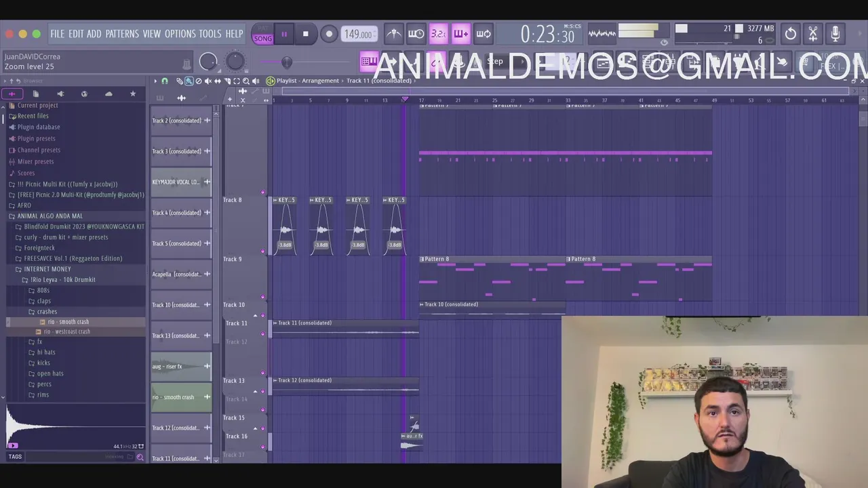Viewport: 868px width, 488px height.
Task: Click crosshair icon beside picker Track 2 (consolidated)
Action: tap(207, 121)
